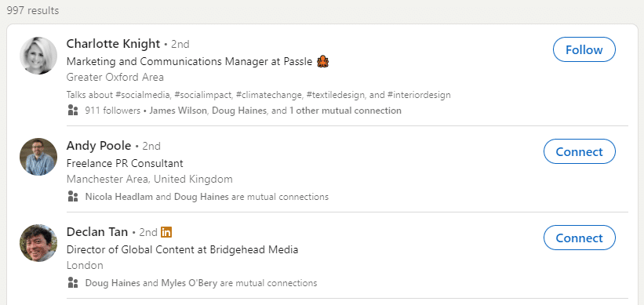Click the mutual connections icon under Andy Poole

(x=73, y=196)
